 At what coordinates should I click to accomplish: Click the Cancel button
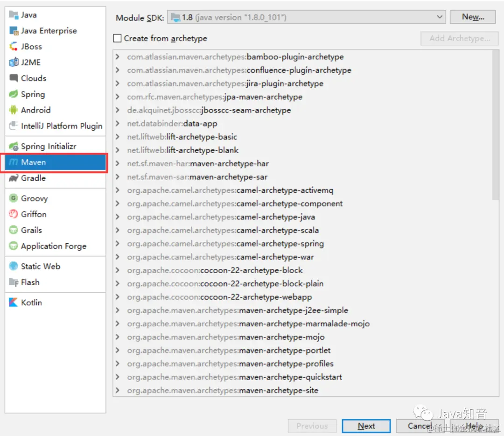pyautogui.click(x=420, y=426)
